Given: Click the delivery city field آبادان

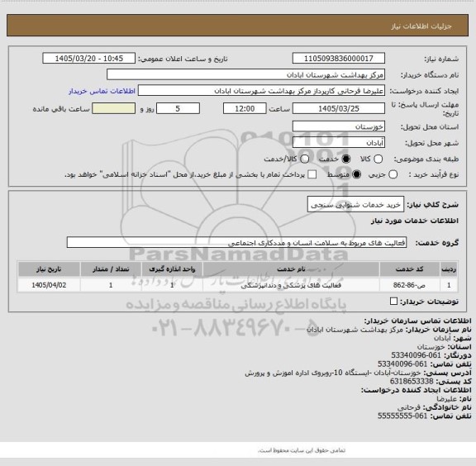Looking at the screenshot, I should tap(339, 143).
